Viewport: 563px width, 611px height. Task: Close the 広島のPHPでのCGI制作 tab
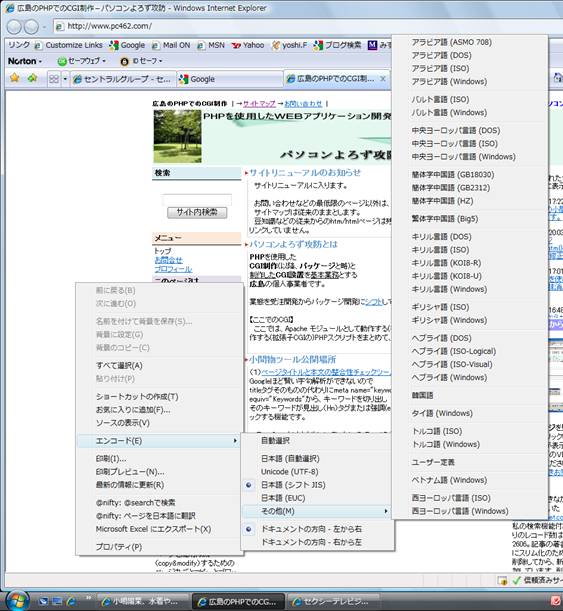tap(383, 79)
